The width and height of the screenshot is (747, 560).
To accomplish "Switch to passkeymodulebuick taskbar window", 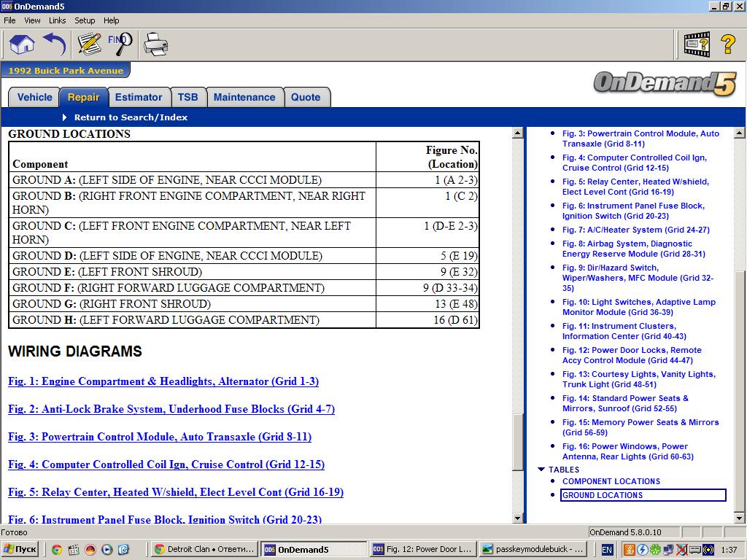I will click(x=533, y=550).
